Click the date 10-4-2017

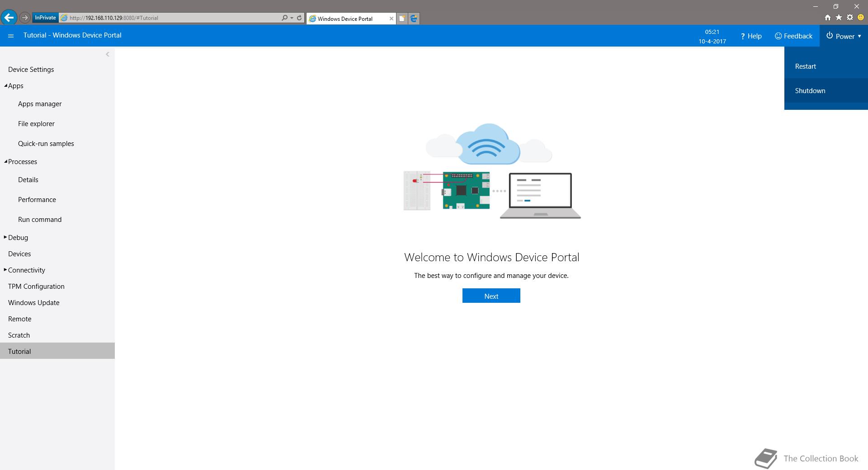coord(712,41)
